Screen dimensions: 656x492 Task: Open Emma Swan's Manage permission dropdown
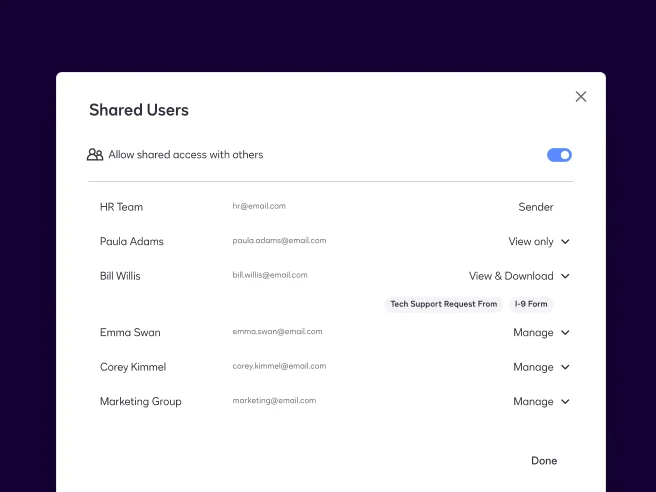pos(541,333)
